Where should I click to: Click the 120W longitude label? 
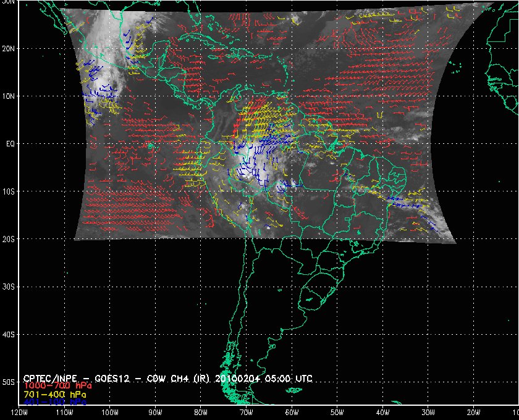click(19, 413)
